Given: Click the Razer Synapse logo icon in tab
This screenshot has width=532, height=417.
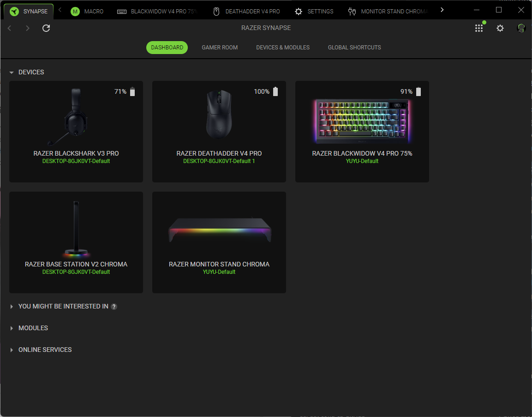Looking at the screenshot, I should 14,12.
